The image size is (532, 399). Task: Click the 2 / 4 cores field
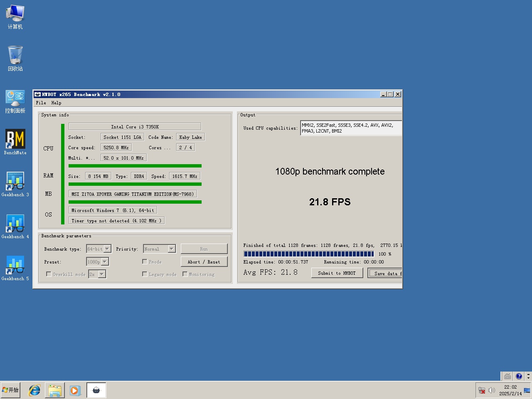coord(185,148)
